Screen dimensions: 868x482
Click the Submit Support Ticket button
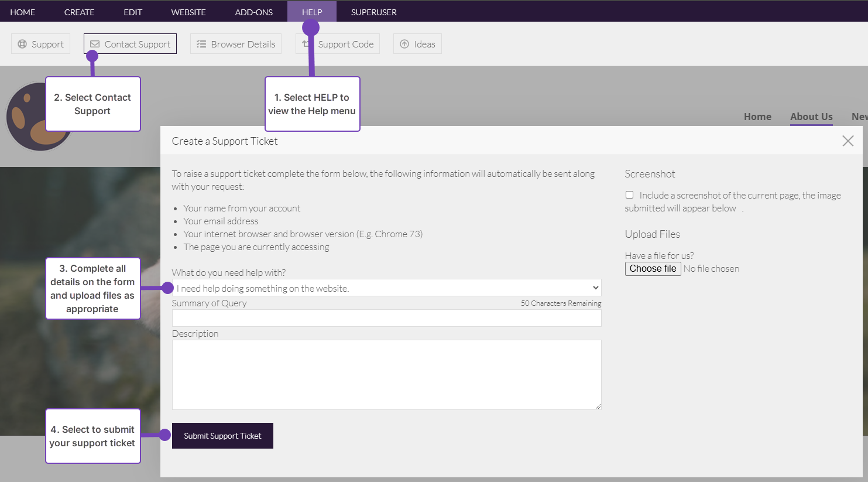[222, 436]
